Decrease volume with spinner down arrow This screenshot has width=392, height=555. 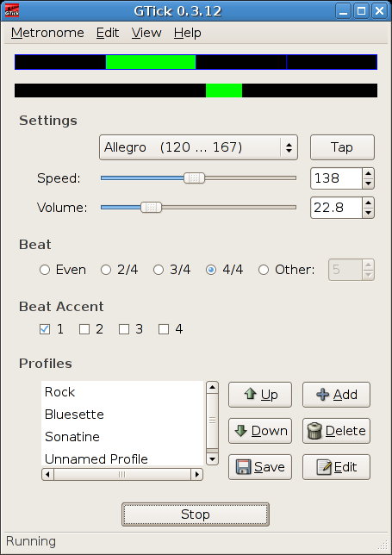click(368, 213)
